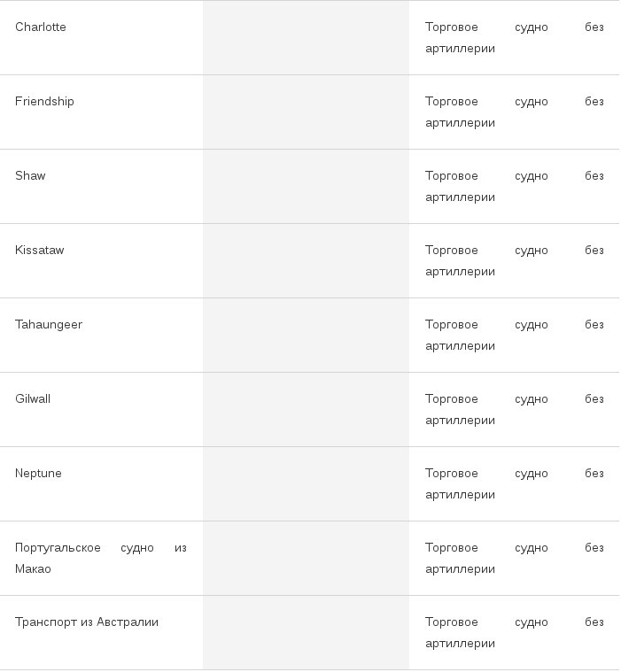Click the description text in Kissataw row

tap(514, 261)
